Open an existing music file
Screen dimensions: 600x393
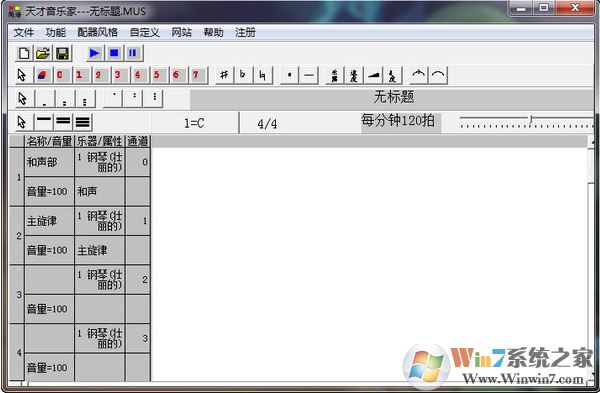coord(43,53)
